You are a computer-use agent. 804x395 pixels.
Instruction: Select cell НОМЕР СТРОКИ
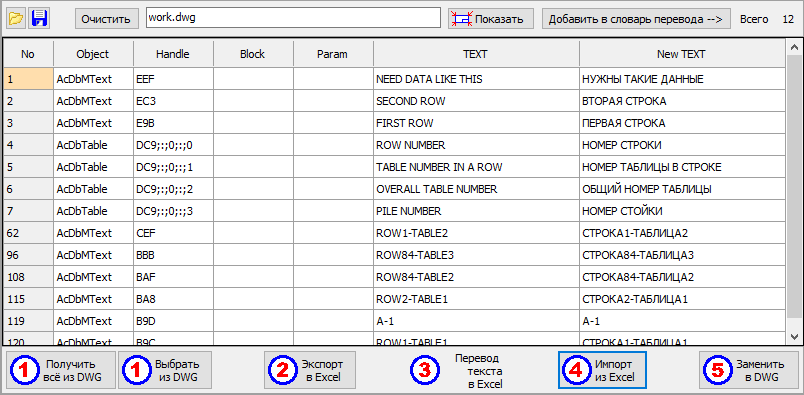tap(682, 145)
